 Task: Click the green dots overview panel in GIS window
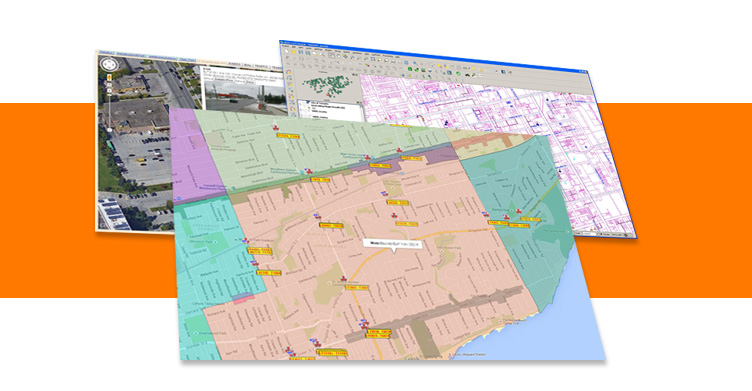click(327, 86)
